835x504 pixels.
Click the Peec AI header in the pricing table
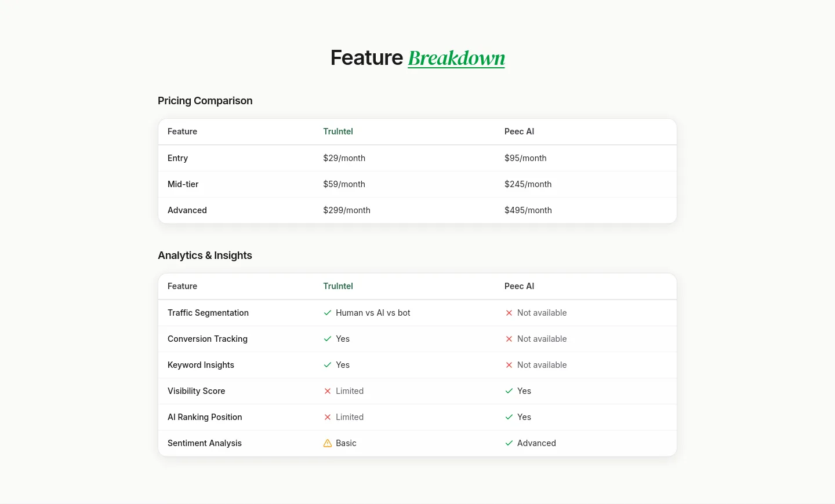520,132
